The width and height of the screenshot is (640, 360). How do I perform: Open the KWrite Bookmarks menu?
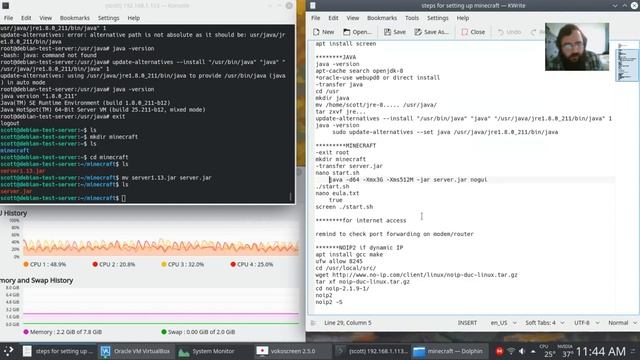click(382, 18)
